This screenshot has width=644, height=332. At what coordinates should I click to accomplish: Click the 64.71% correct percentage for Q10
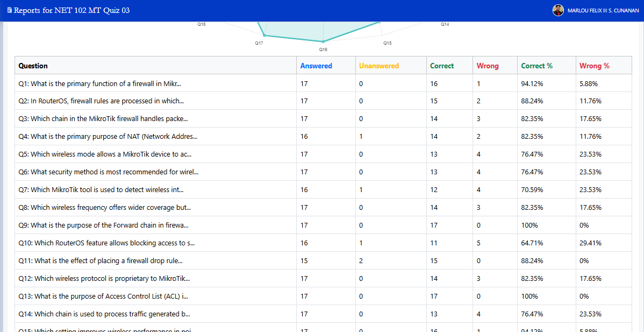pos(532,243)
